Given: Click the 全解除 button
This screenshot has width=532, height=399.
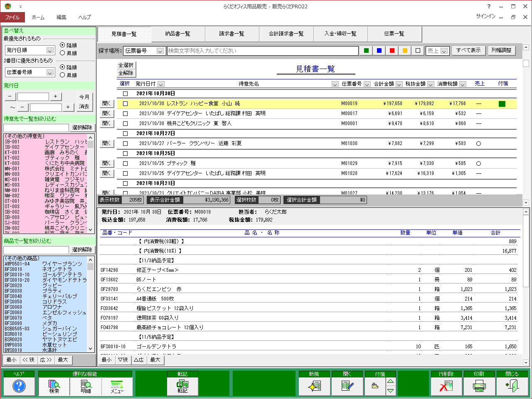Looking at the screenshot, I should [x=126, y=73].
